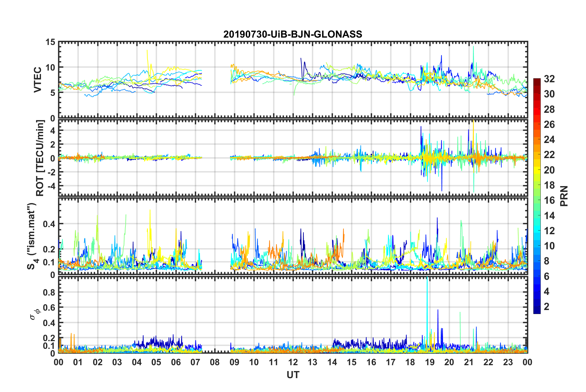The height and width of the screenshot is (392, 586).
Task: Click the ROT axis tick label -4
Action: coord(51,186)
